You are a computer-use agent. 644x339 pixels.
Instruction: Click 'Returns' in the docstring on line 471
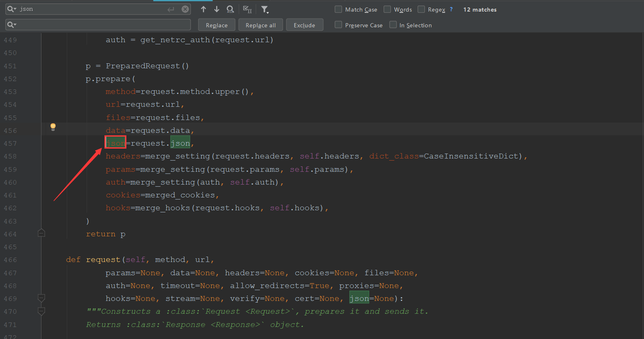tap(103, 325)
